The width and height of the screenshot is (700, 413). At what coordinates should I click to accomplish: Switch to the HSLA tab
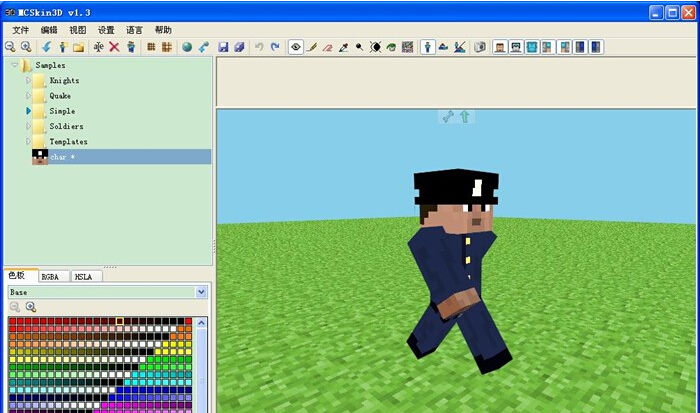click(85, 276)
